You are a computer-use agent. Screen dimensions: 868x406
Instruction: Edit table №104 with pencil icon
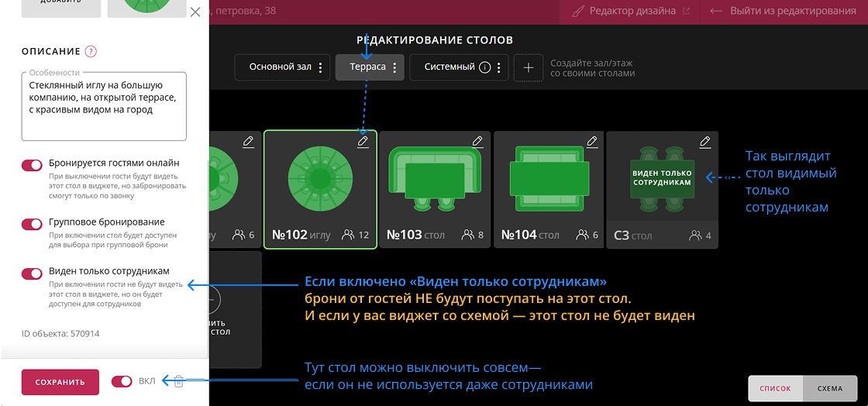coord(592,142)
